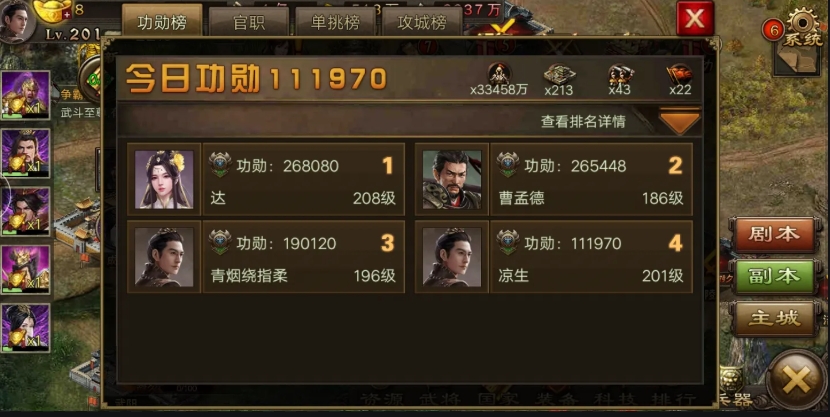Screen dimensions: 830x417
Task: Click the 查看排名详情 link
Action: (x=583, y=122)
